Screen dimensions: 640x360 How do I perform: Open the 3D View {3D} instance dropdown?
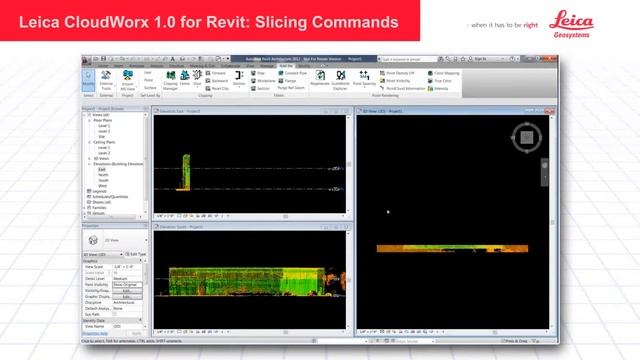103,254
